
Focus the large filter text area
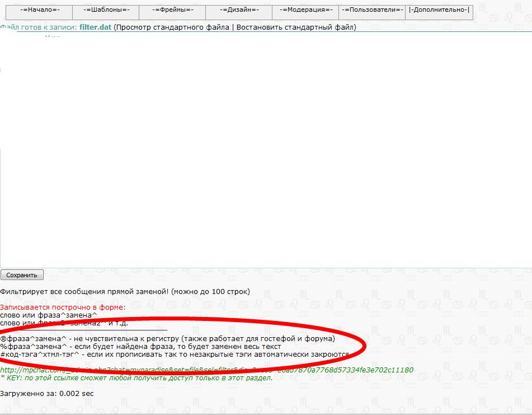click(266, 151)
